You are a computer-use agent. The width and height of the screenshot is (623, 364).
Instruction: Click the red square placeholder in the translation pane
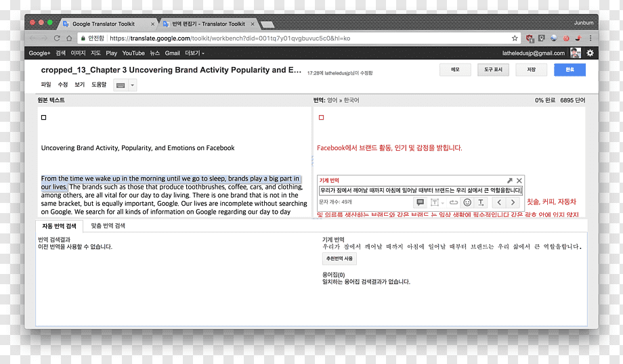[322, 118]
